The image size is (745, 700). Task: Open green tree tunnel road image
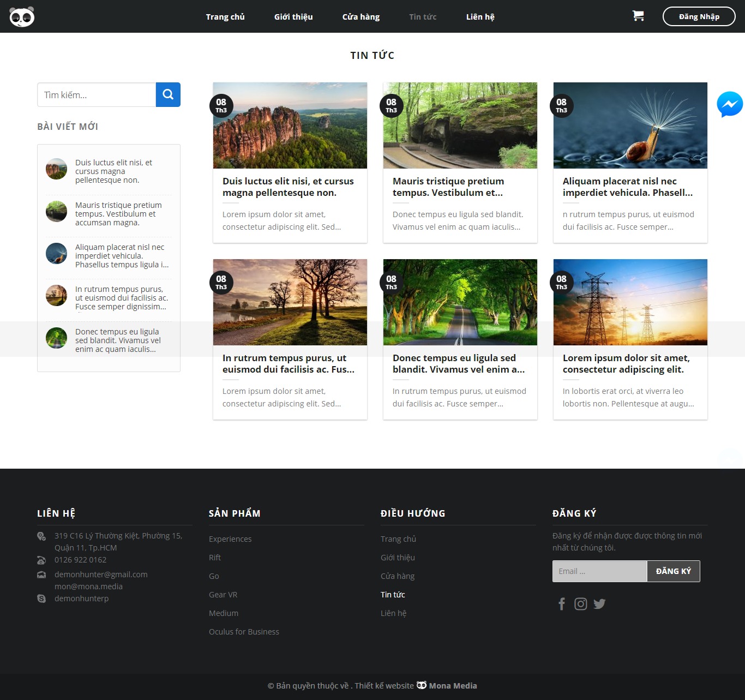460,302
